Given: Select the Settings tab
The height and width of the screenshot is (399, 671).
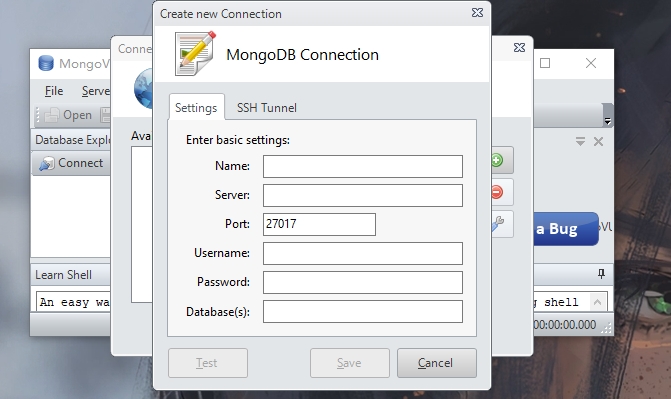Looking at the screenshot, I should point(196,108).
